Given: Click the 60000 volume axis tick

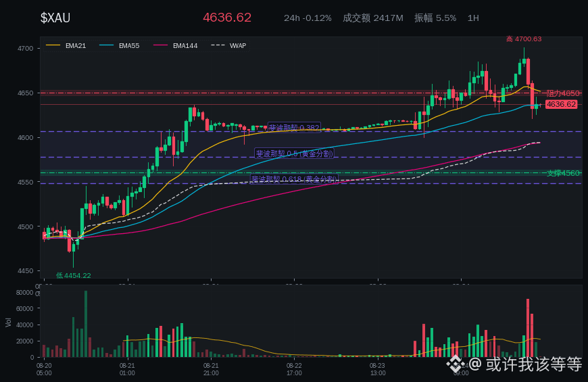Looking at the screenshot, I should pyautogui.click(x=24, y=308).
